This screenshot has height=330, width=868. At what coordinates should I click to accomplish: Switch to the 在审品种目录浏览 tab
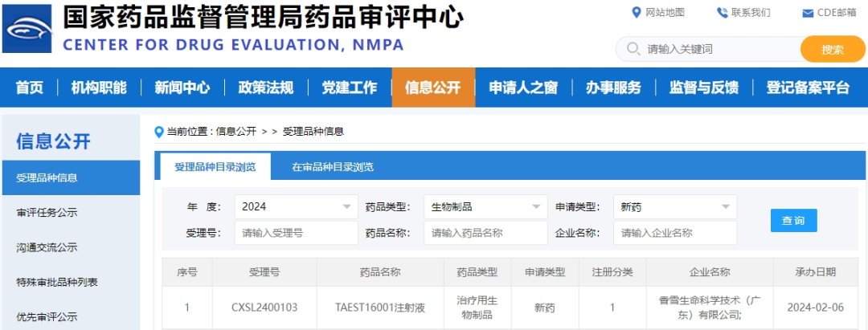[x=332, y=167]
